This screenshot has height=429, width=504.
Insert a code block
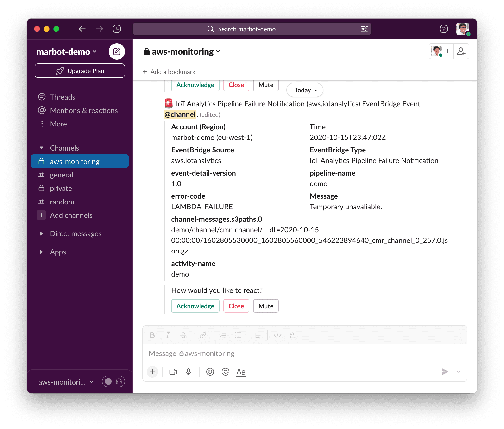[x=293, y=335]
